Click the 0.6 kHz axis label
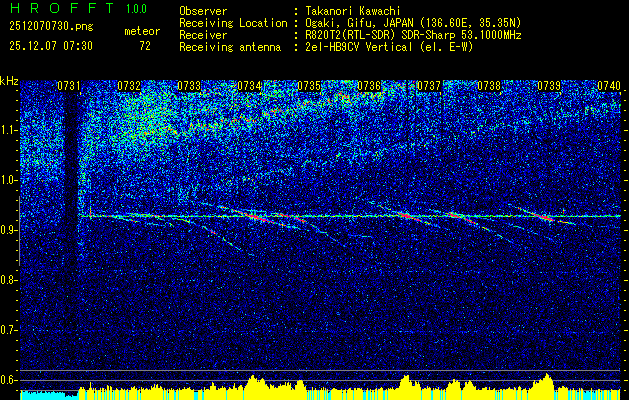The height and width of the screenshot is (400, 629). pos(9,380)
